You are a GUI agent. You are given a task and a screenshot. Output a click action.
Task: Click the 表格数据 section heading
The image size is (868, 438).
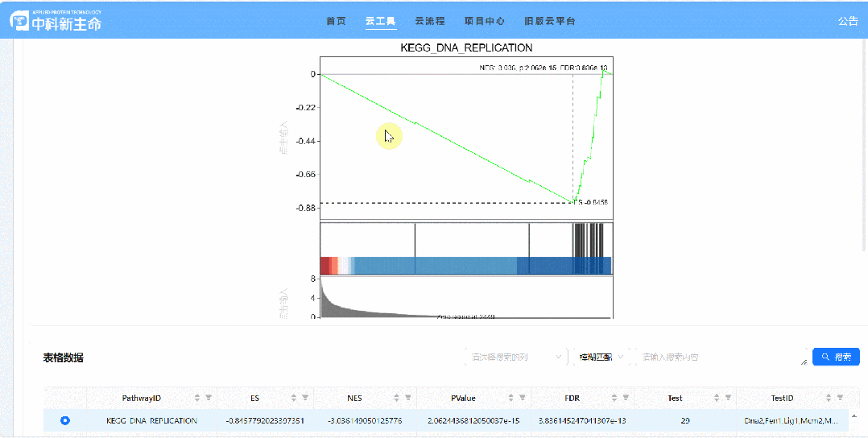point(63,357)
